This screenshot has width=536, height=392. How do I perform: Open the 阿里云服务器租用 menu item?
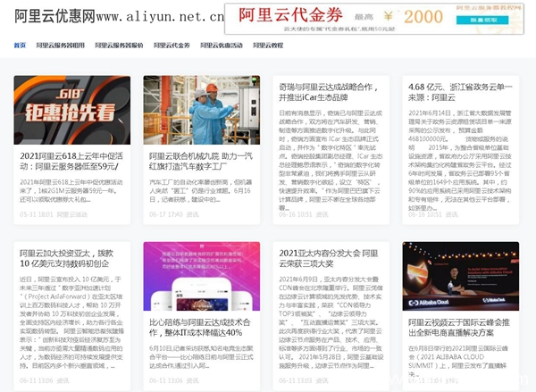coord(61,45)
